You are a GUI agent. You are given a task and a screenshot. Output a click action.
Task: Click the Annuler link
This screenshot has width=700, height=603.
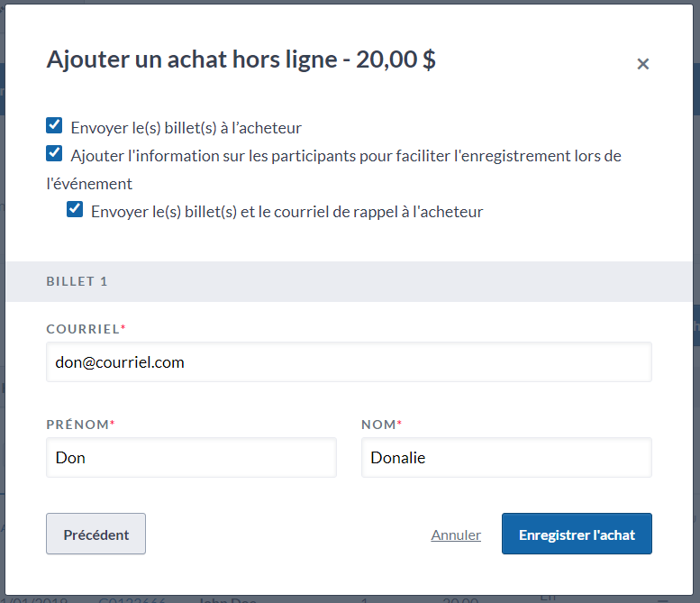[x=456, y=534]
